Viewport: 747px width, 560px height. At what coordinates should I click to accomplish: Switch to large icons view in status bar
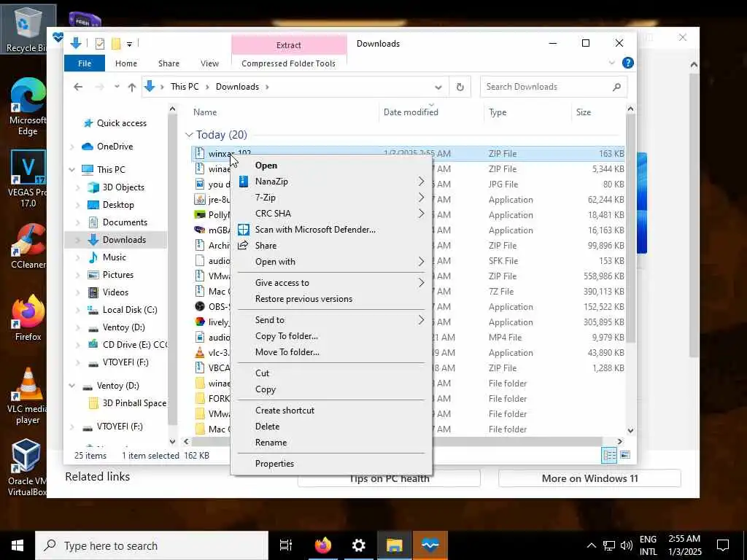(625, 455)
